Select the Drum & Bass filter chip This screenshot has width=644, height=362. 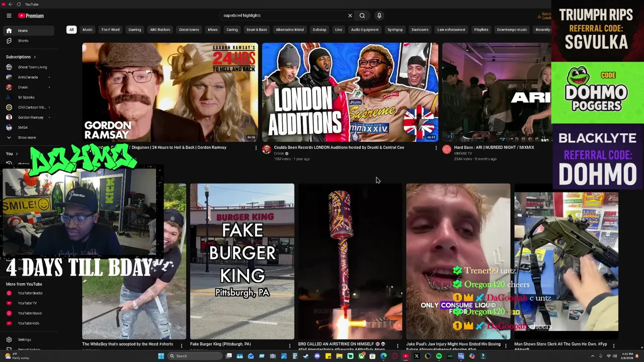pos(257,30)
